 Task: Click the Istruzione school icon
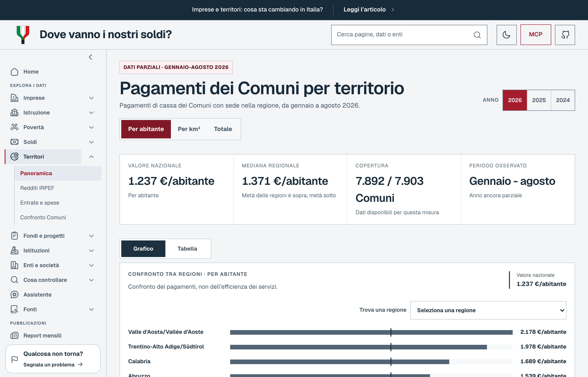click(x=14, y=113)
